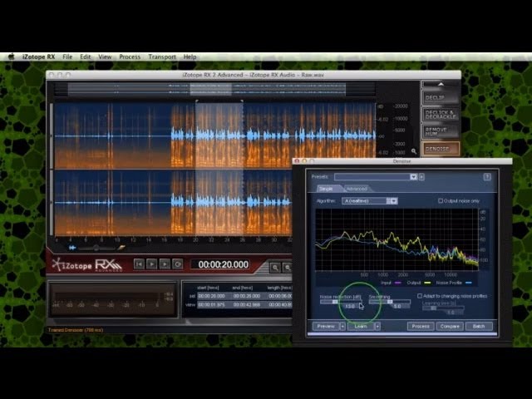The image size is (532, 399).
Task: Open the Presets dropdown in Denoise
Action: pos(376,177)
